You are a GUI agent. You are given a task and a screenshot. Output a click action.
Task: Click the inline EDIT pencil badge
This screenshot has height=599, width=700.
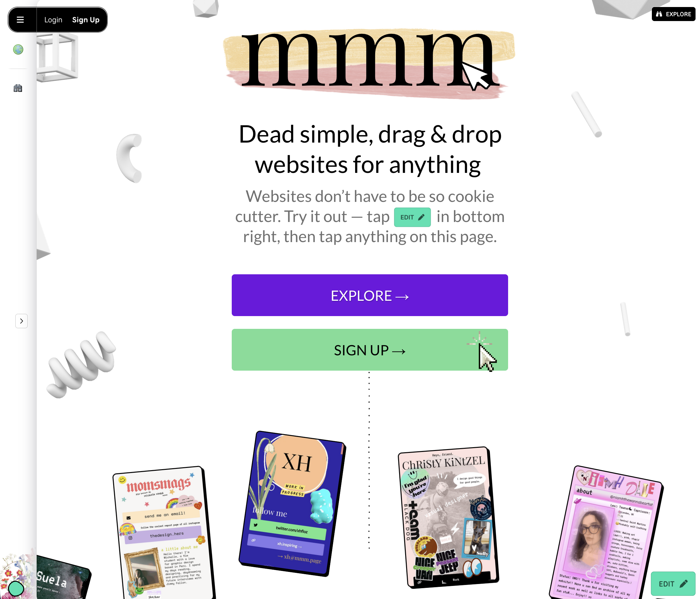(412, 217)
